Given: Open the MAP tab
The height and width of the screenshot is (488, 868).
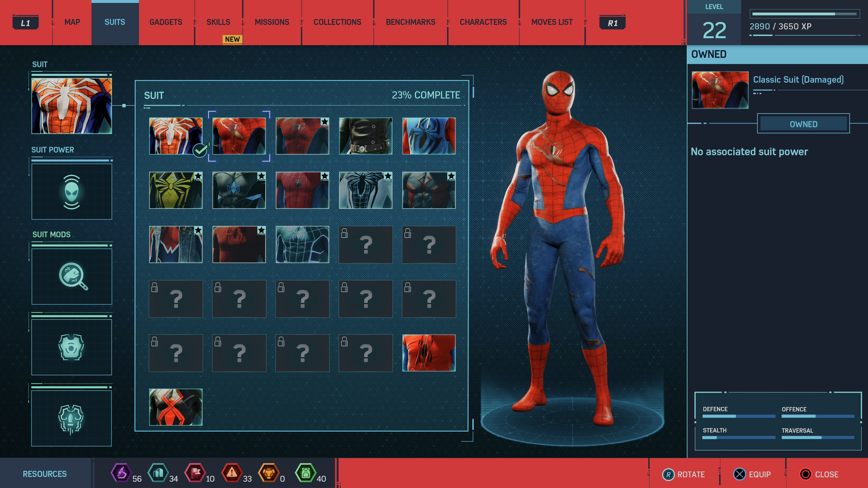Looking at the screenshot, I should coord(72,22).
